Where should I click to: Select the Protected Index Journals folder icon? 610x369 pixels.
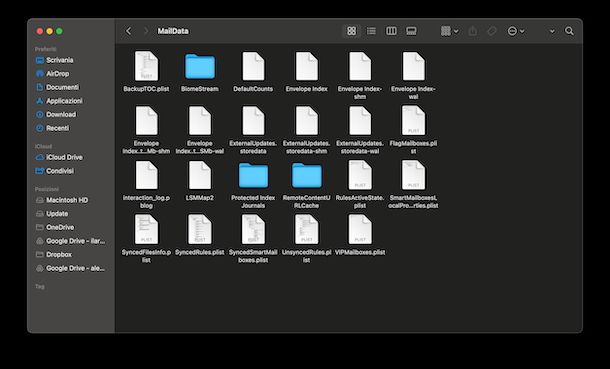click(x=253, y=175)
